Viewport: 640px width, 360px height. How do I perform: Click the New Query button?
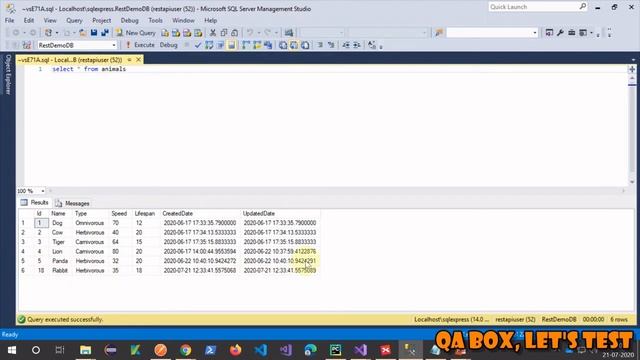[x=136, y=33]
